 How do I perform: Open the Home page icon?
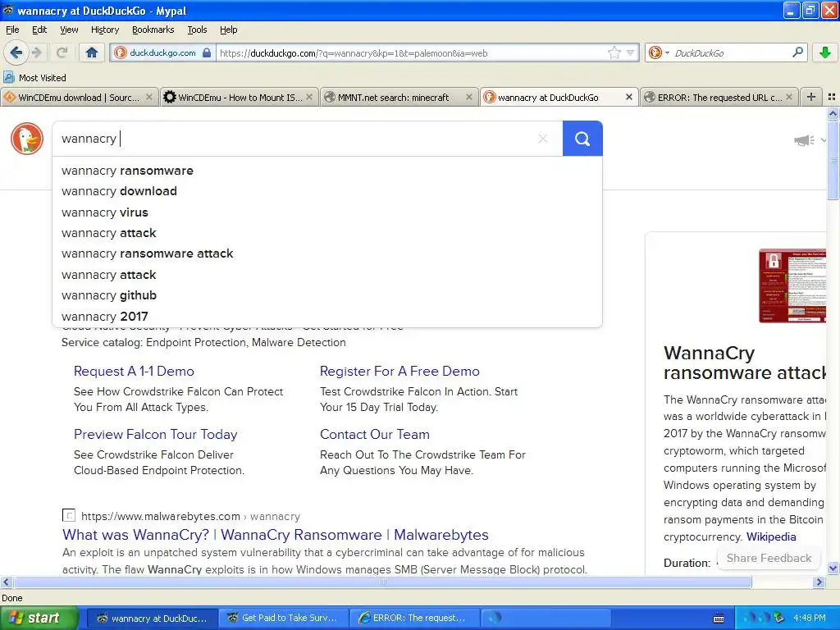92,52
